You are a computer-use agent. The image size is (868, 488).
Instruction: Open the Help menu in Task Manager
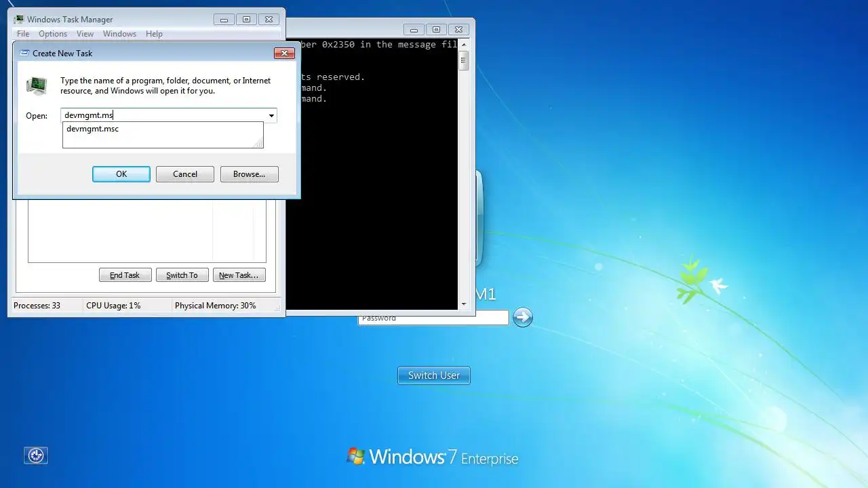(x=154, y=34)
